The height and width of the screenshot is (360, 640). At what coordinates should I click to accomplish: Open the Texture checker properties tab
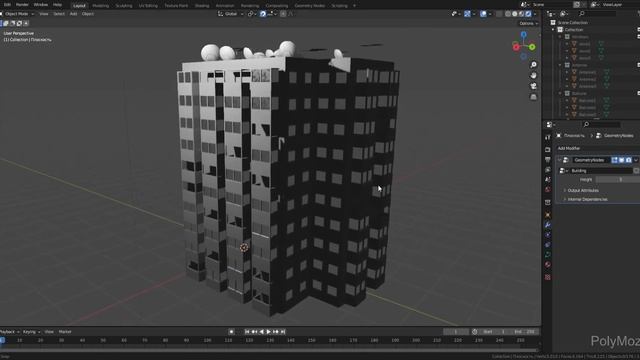click(x=548, y=277)
